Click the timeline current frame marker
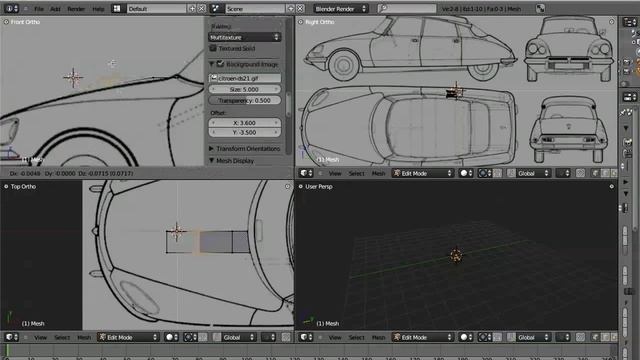Image resolution: width=640 pixels, height=360 pixels. click(7, 351)
